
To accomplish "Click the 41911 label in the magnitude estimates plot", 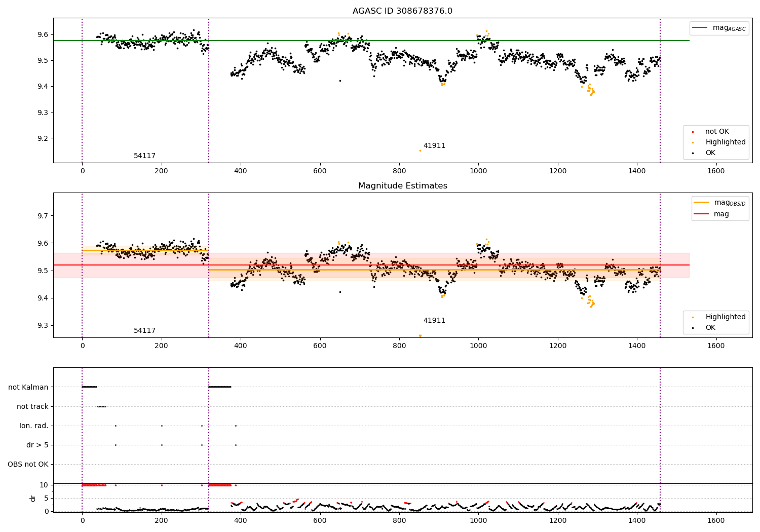I will pos(434,321).
